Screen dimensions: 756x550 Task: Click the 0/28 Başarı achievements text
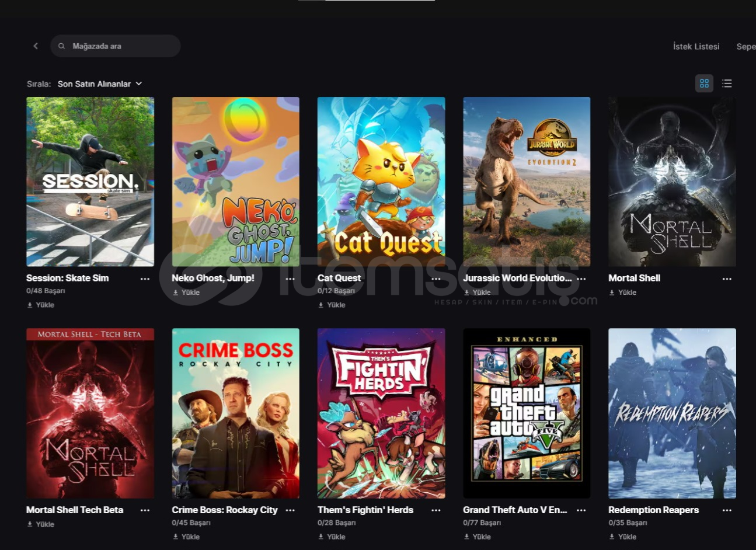coord(337,523)
